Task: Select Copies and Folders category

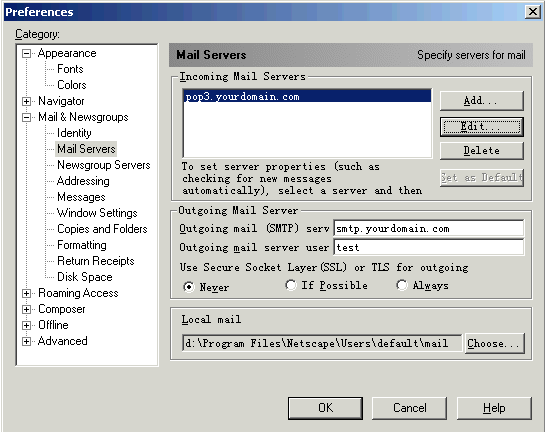Action: pos(102,229)
